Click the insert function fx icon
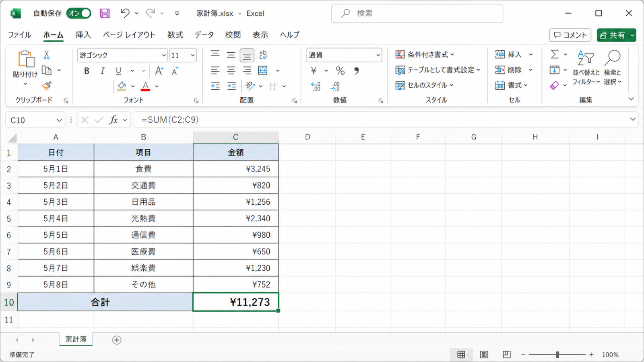 (114, 120)
